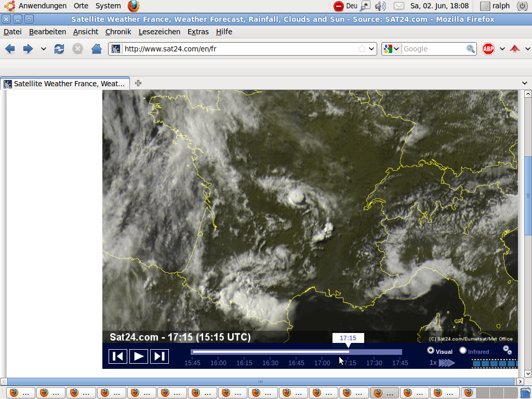
Task: Jump to the last animation frame
Action: tap(159, 356)
